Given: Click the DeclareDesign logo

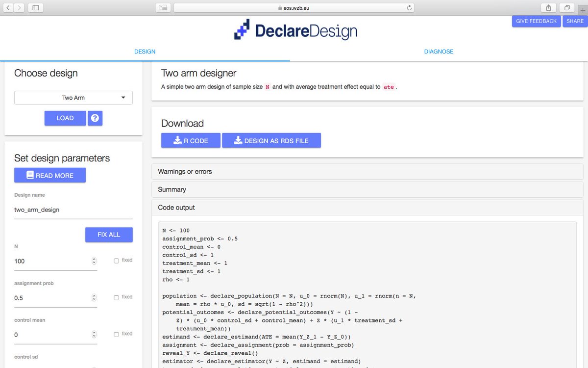Looking at the screenshot, I should click(295, 30).
